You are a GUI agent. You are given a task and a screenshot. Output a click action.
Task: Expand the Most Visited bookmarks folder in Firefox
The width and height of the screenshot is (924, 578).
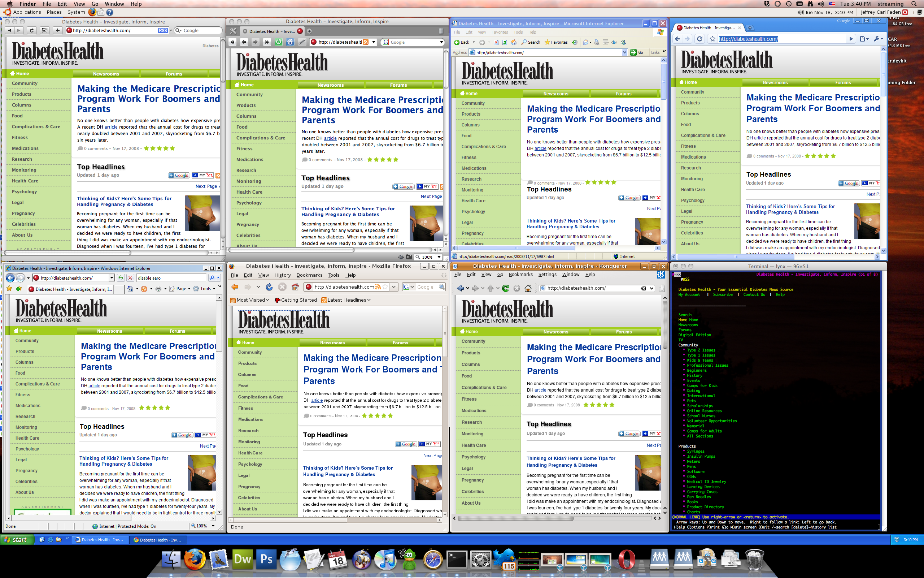(x=250, y=300)
